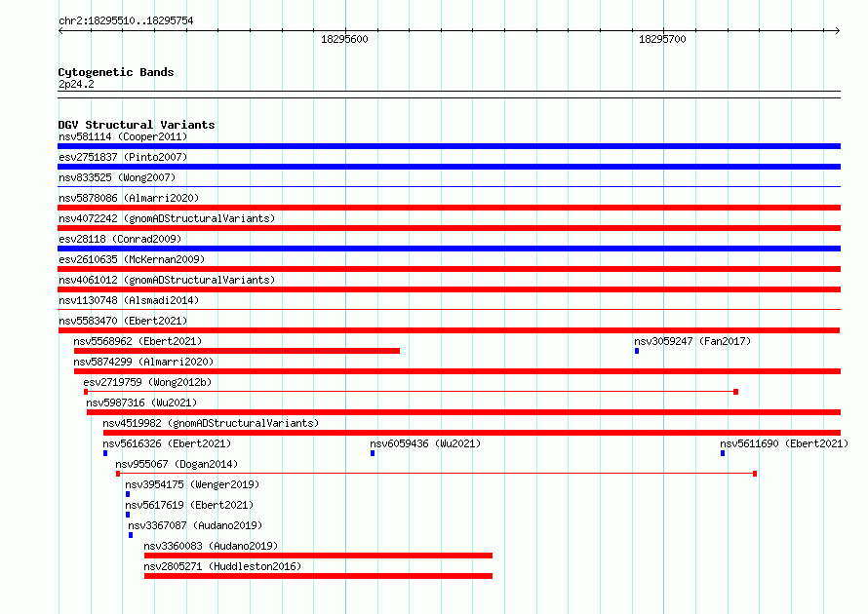Open nsv5568962 (Ebert2021) variant label
This screenshot has height=614, width=868.
(138, 341)
